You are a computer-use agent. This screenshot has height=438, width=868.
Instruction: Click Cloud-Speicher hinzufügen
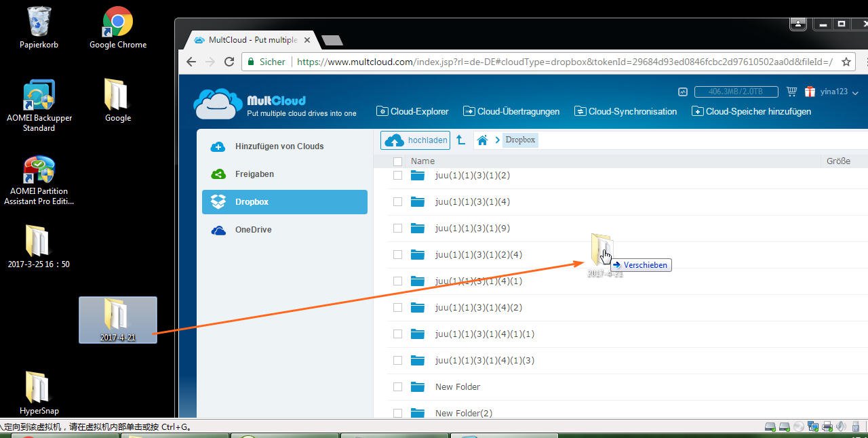point(751,111)
